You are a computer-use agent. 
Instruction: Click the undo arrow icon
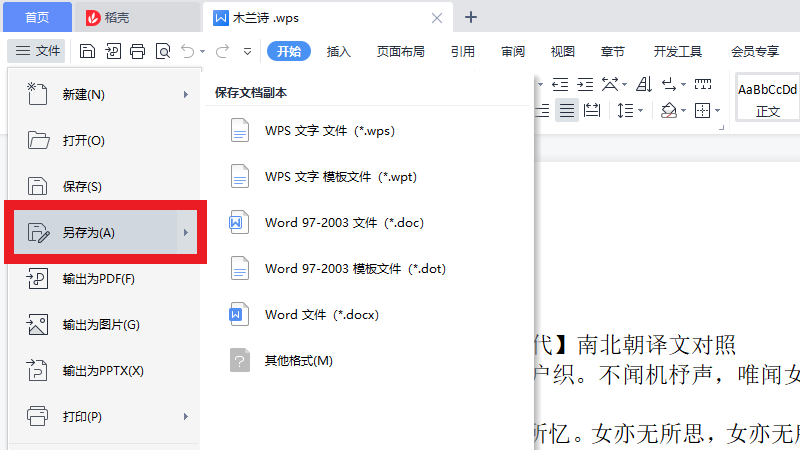[188, 51]
